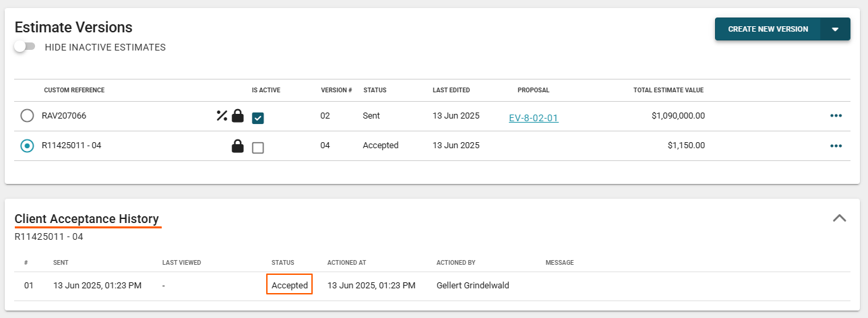Click the lock icon on the RAV207066 row
Image resolution: width=868 pixels, height=318 pixels.
click(x=237, y=116)
